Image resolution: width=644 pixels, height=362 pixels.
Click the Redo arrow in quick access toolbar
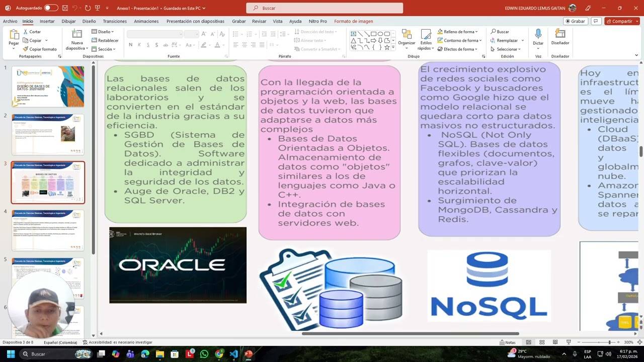coord(88,8)
